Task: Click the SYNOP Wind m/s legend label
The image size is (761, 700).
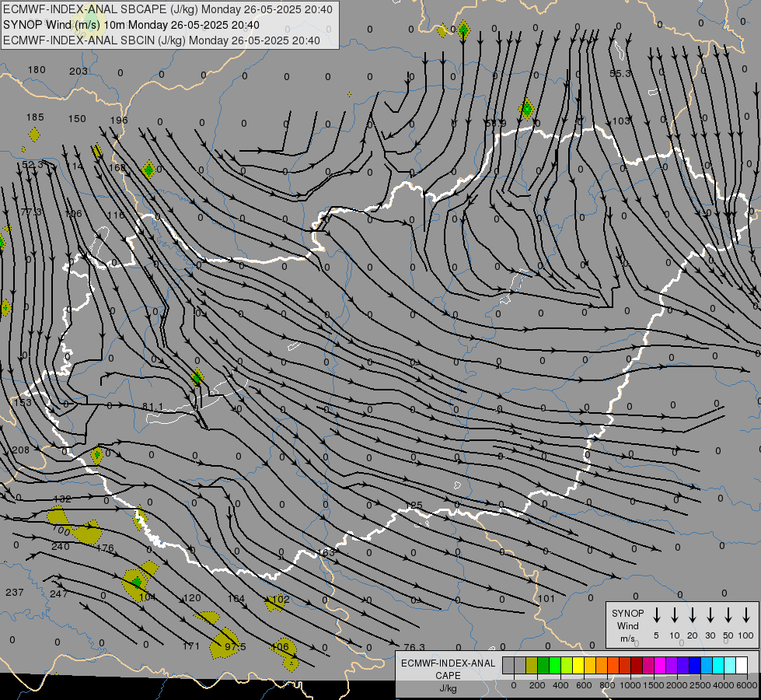Action: [627, 625]
